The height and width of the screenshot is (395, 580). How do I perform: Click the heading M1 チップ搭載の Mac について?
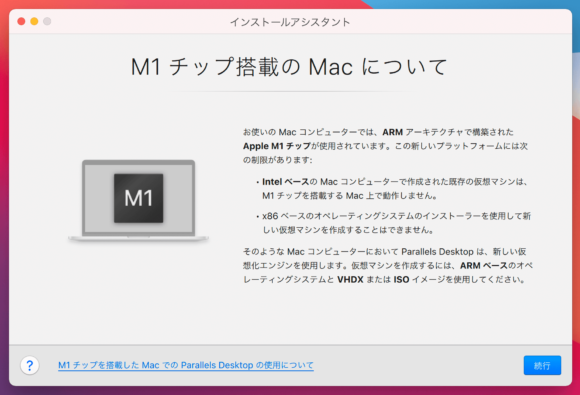coord(290,67)
